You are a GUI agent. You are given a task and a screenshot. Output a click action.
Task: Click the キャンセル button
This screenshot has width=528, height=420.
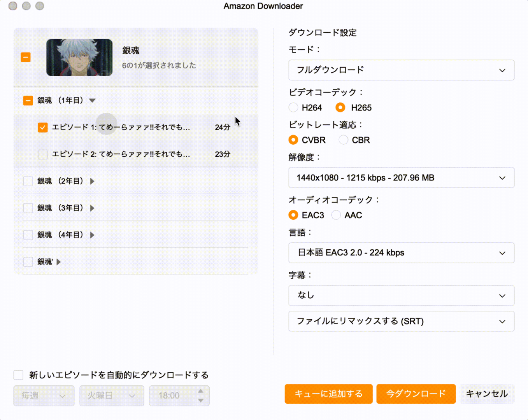[487, 394]
